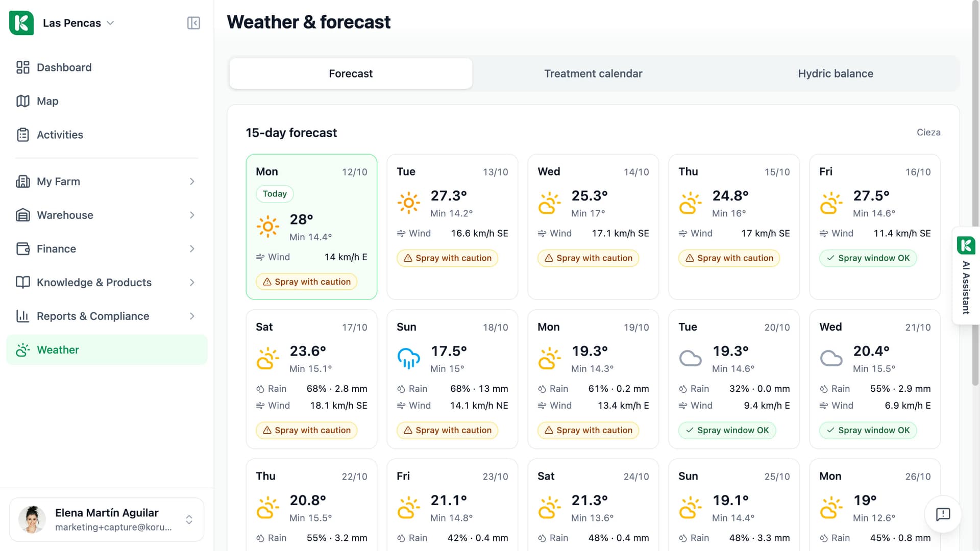980x551 pixels.
Task: Open Elena Martín Aguilar account switcher
Action: pos(107,519)
